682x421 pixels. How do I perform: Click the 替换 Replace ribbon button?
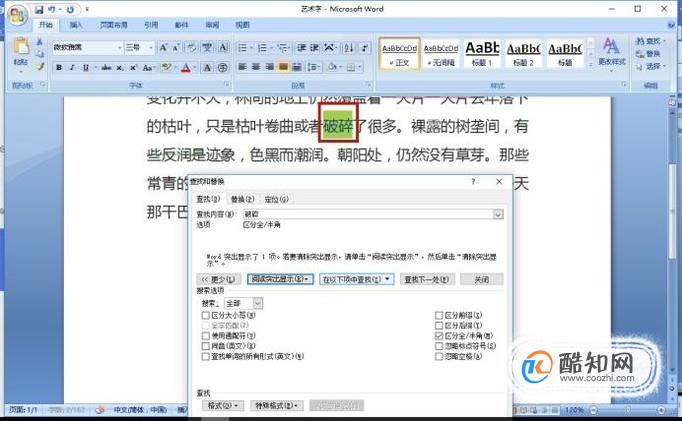[x=648, y=54]
